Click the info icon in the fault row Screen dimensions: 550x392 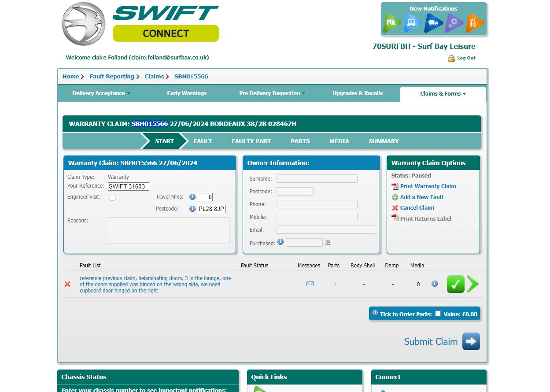pyautogui.click(x=435, y=284)
